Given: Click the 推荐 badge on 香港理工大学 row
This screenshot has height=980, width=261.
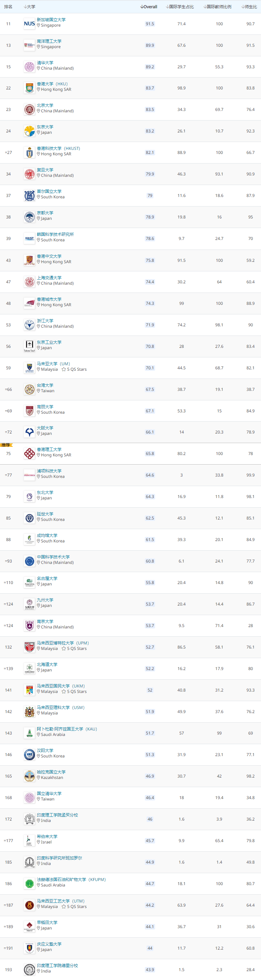Looking at the screenshot, I should click(x=6, y=445).
